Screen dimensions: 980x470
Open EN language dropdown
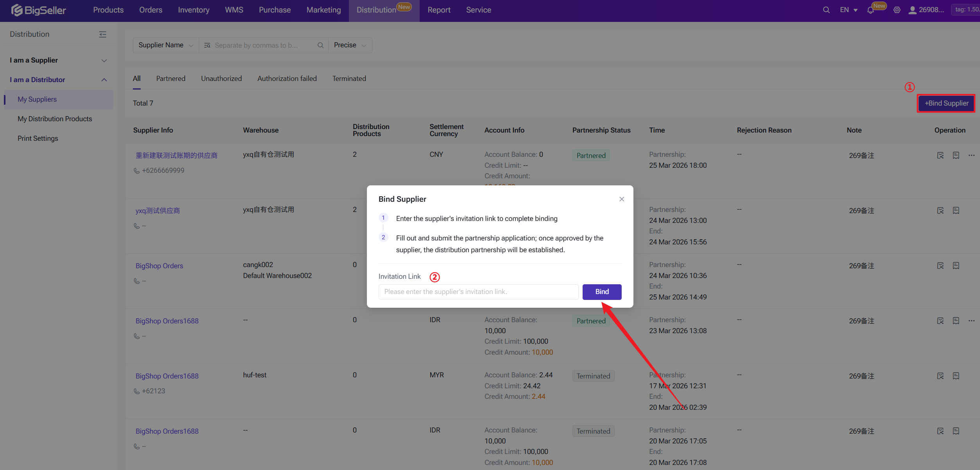point(848,10)
